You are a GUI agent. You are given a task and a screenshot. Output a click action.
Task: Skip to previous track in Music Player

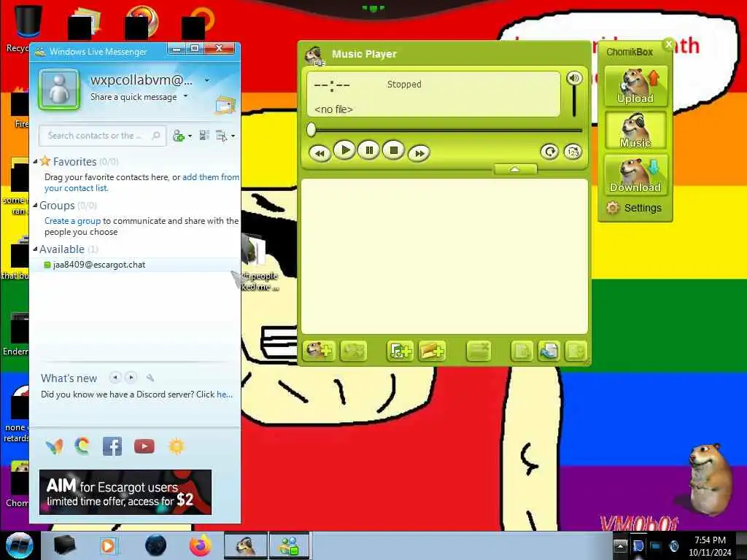coord(320,153)
